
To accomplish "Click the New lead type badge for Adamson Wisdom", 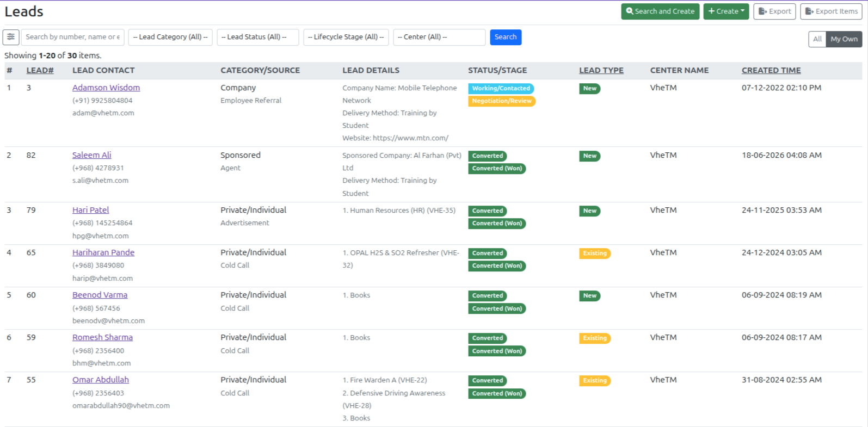I will click(590, 88).
